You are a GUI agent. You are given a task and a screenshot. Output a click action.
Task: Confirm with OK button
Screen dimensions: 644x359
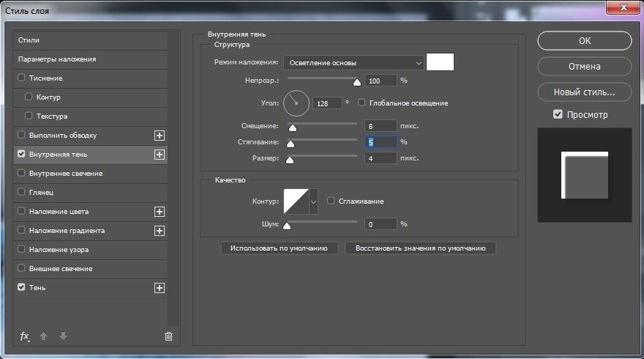point(585,41)
